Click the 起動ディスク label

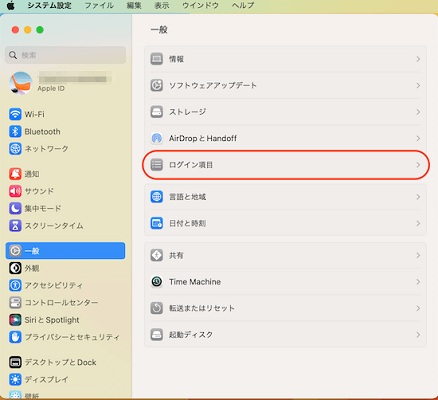(x=191, y=334)
